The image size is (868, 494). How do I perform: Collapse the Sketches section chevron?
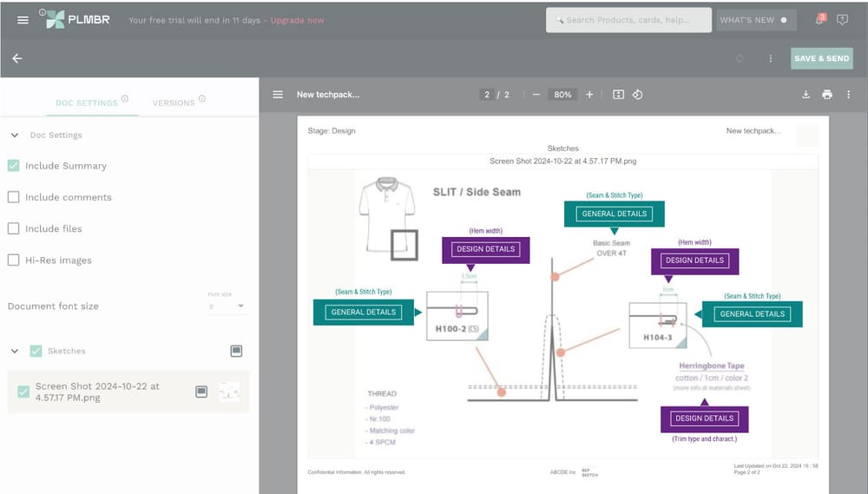point(15,351)
